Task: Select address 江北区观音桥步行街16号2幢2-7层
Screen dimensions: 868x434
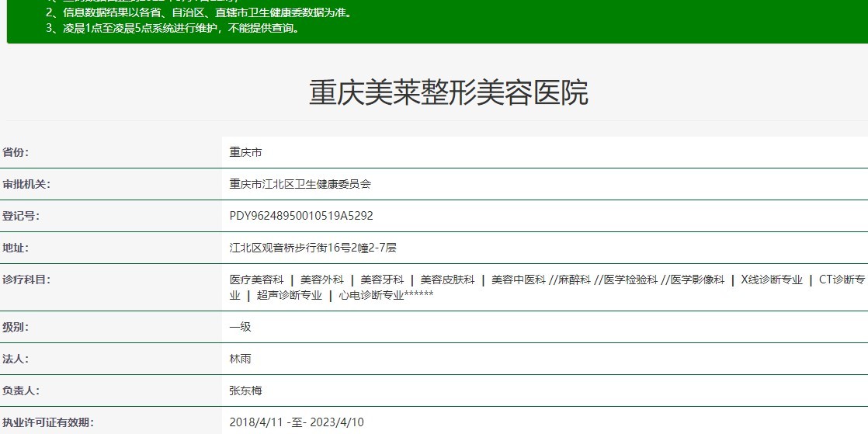Action: pos(313,248)
